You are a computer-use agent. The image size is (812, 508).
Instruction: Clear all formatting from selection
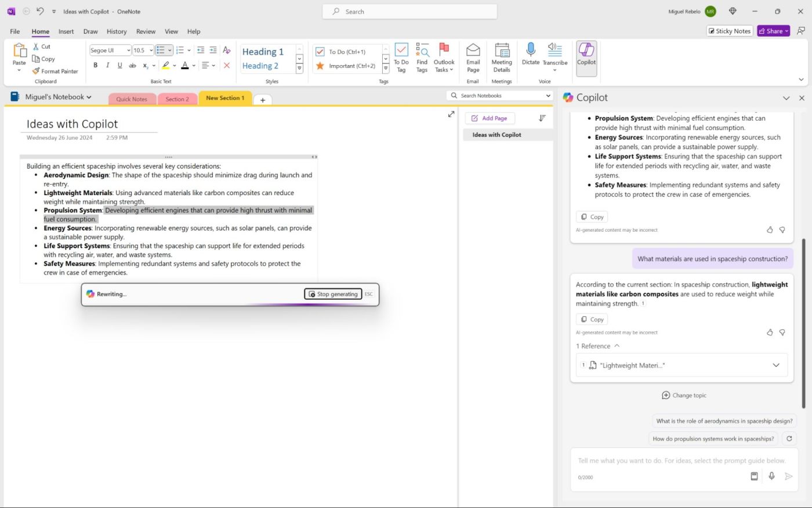pyautogui.click(x=227, y=50)
